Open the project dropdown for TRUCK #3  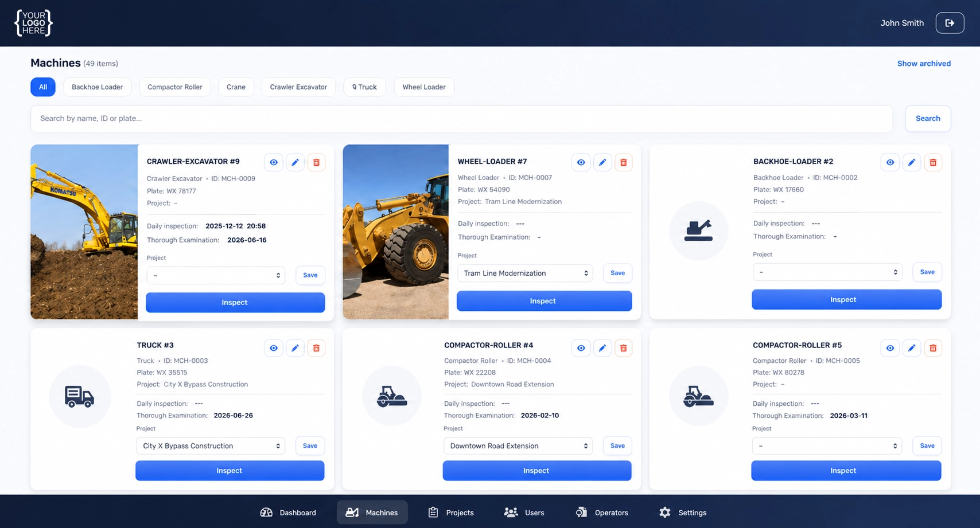pos(210,445)
